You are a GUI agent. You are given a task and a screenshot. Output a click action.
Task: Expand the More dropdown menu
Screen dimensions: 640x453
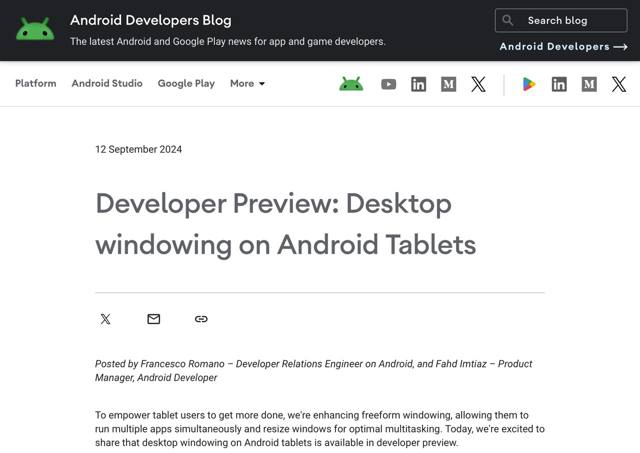[x=247, y=84]
